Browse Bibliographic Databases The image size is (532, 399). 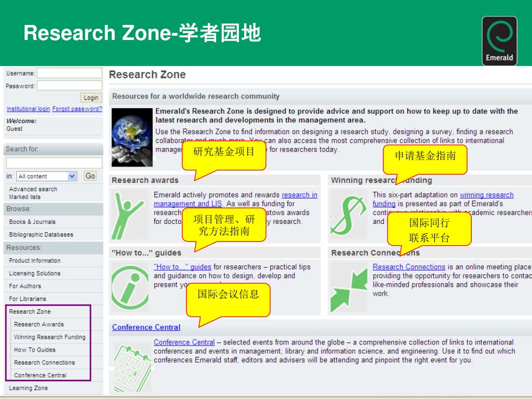click(41, 235)
